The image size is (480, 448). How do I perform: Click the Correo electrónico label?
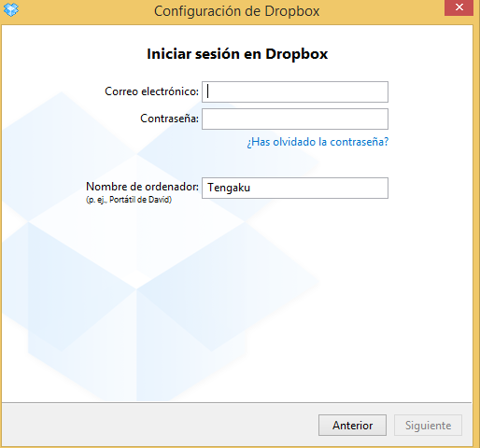[151, 91]
